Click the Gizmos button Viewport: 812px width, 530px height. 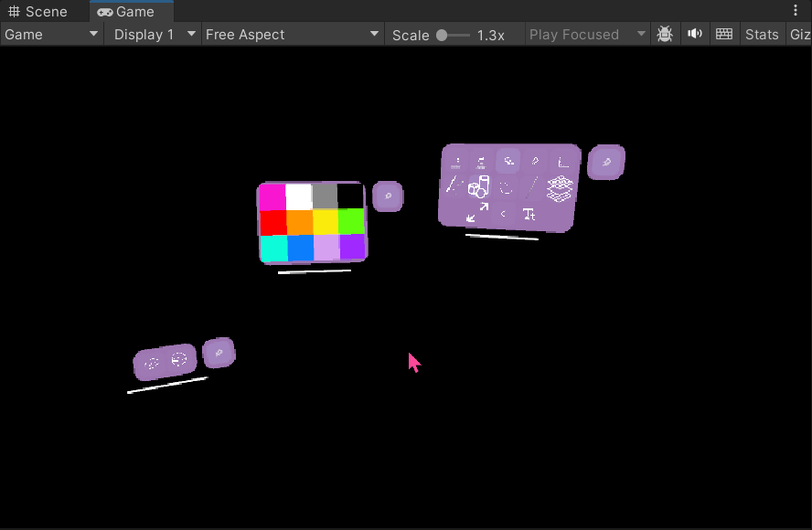point(799,35)
